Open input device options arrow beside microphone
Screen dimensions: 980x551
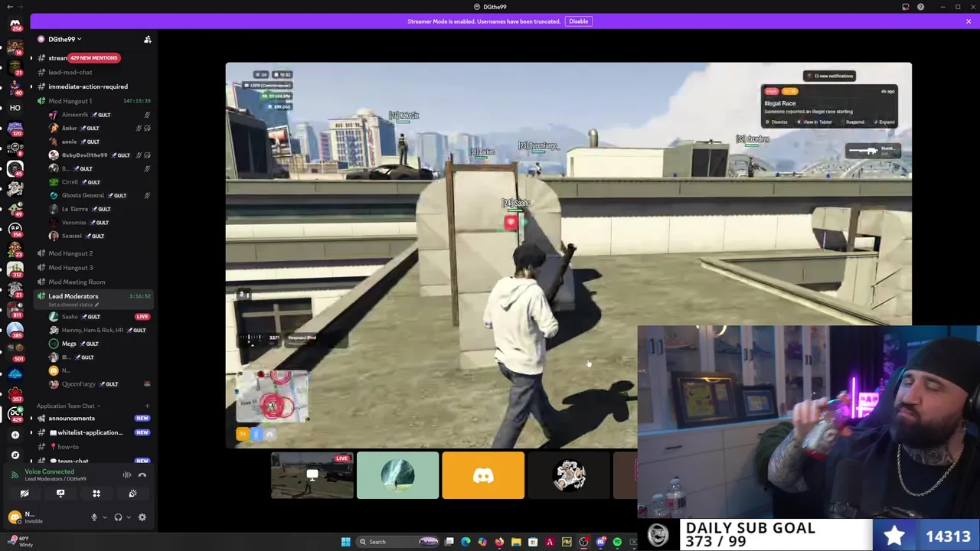click(104, 518)
